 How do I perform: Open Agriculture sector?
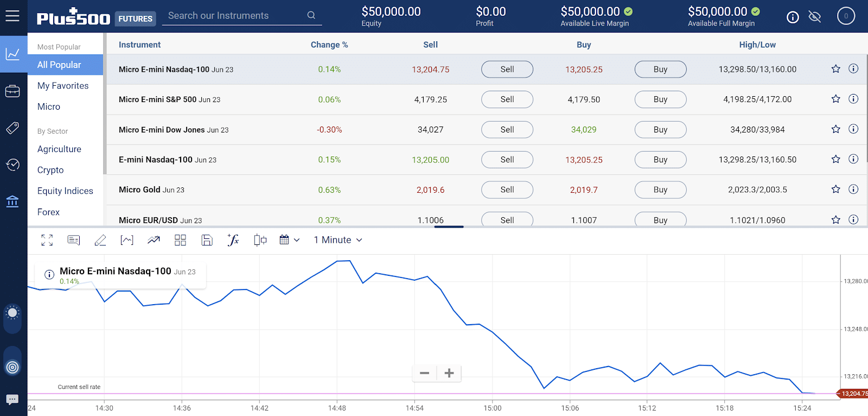[59, 149]
